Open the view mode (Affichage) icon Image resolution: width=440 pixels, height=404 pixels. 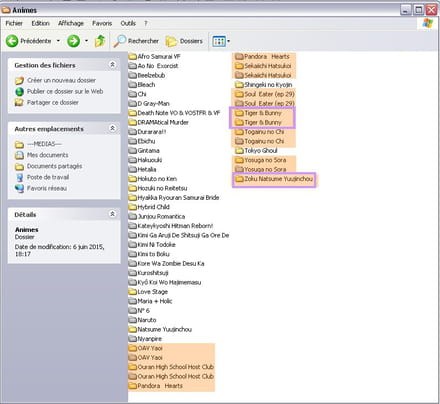coord(219,41)
